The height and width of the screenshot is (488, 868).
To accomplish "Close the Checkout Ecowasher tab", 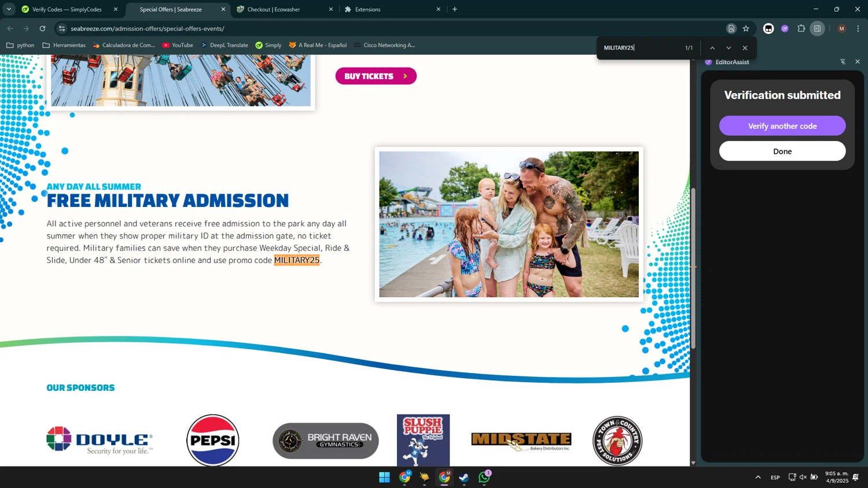I will (331, 9).
